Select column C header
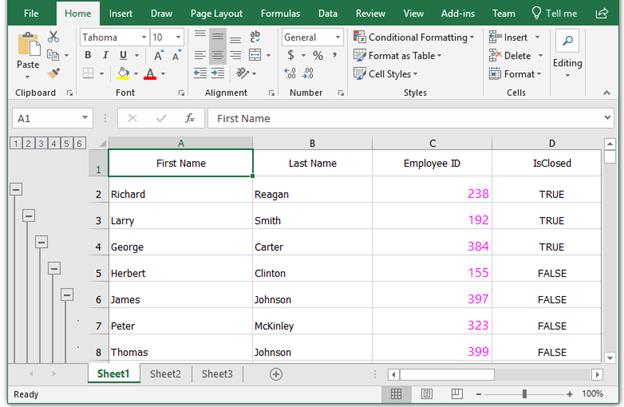Screen dimensions: 624x407 pyautogui.click(x=432, y=143)
